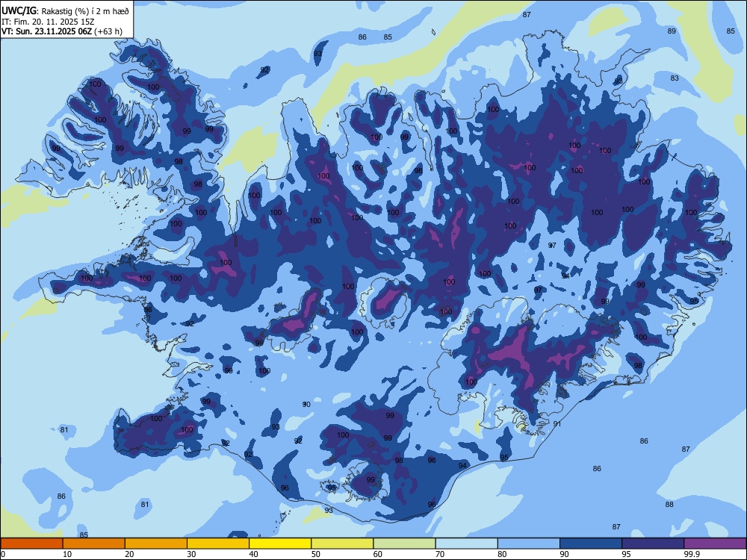Click the '80' legend scale label
Image resolution: width=747 pixels, height=560 pixels.
click(502, 554)
